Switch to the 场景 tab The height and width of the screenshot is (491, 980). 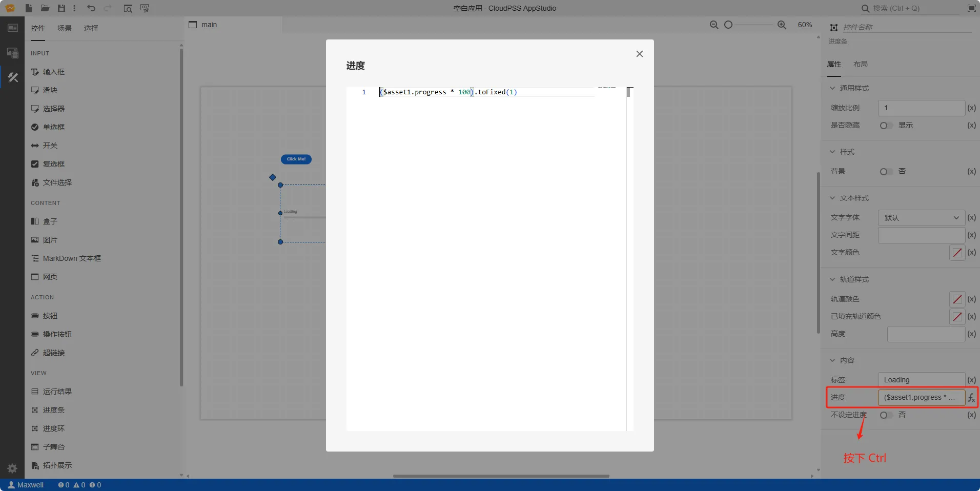pos(64,28)
